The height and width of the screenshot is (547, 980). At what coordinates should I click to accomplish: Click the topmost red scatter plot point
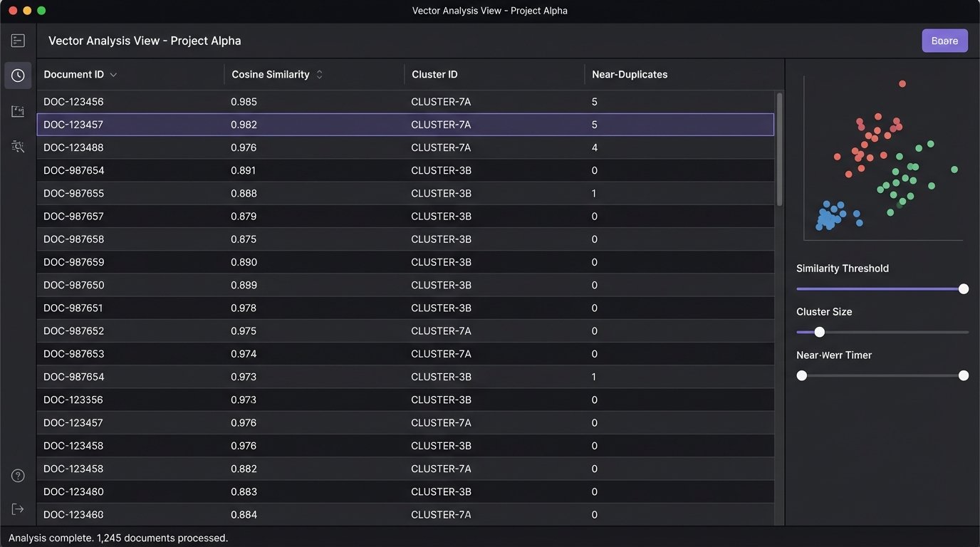click(x=902, y=84)
